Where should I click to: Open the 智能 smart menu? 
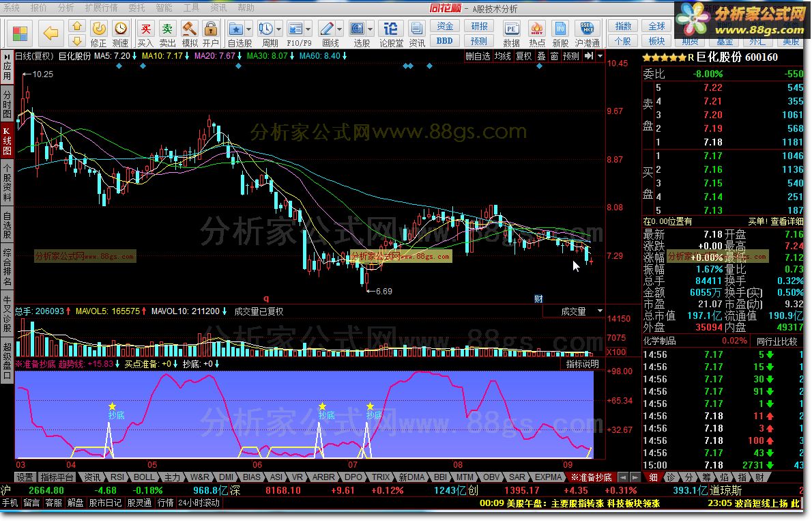tap(164, 8)
